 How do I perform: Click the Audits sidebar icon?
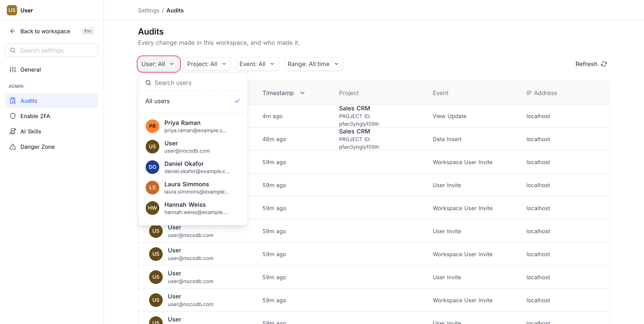tap(13, 101)
